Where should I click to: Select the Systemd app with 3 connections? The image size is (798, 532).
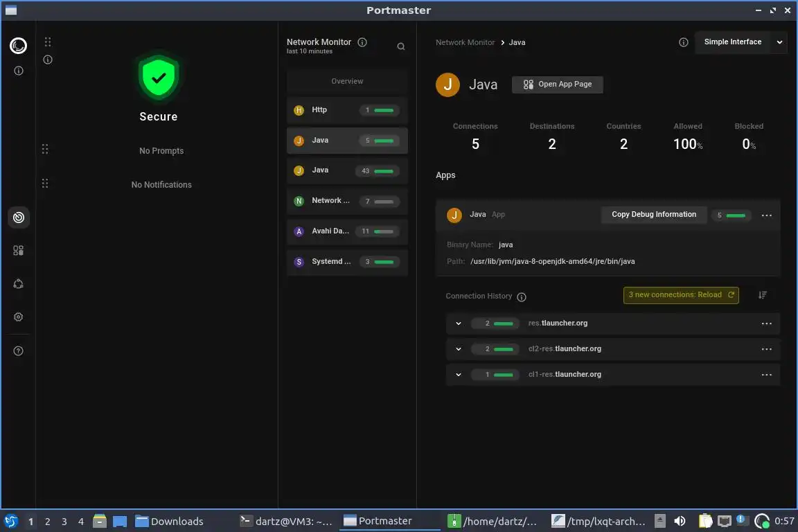[347, 262]
